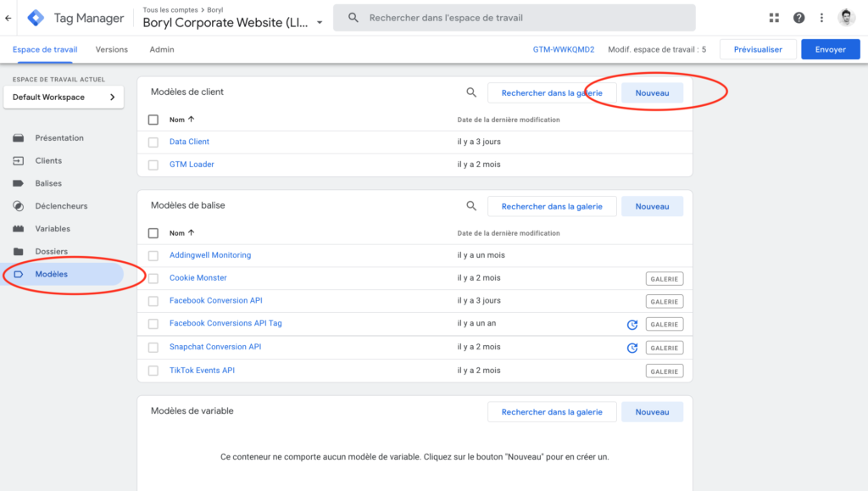Search gallery for variable templates
Viewport: 868px width, 491px height.
pyautogui.click(x=552, y=412)
